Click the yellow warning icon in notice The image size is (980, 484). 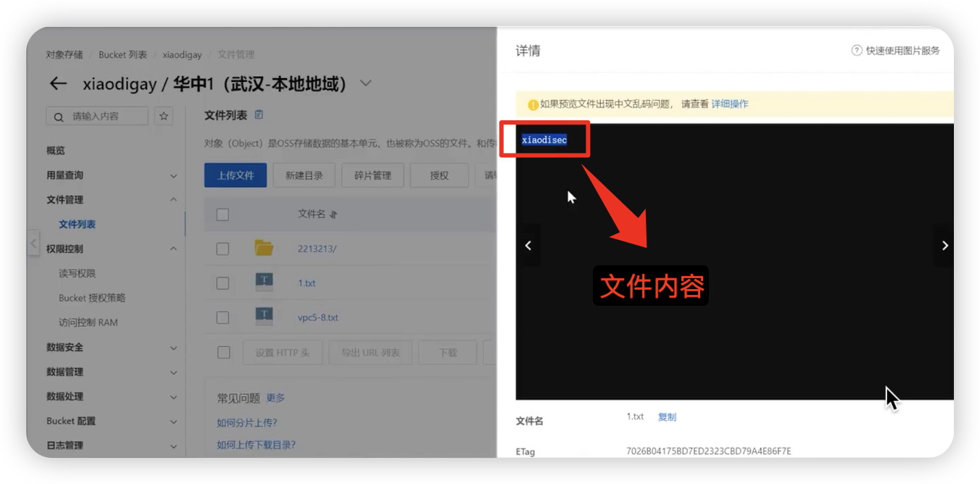click(x=533, y=104)
